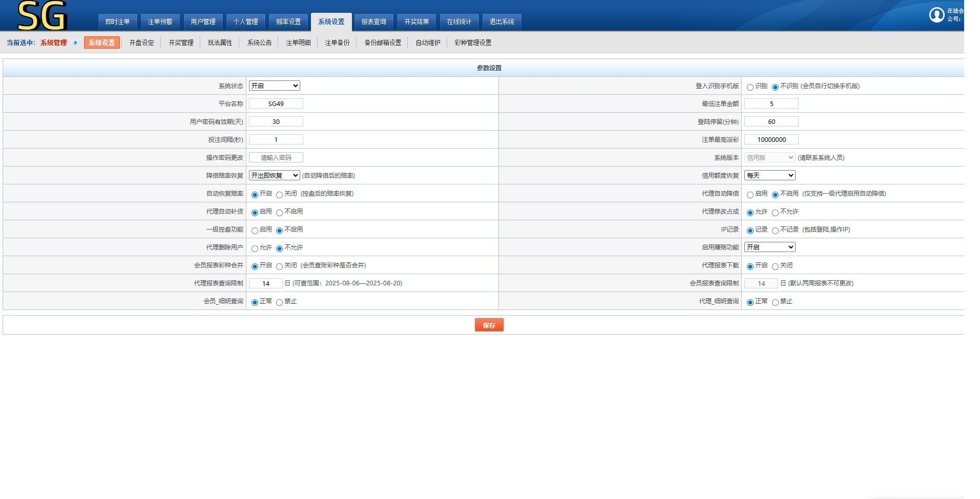Image resolution: width=980 pixels, height=499 pixels.
Task: Select 不允许 for 代理修改占成
Action: pyautogui.click(x=775, y=213)
